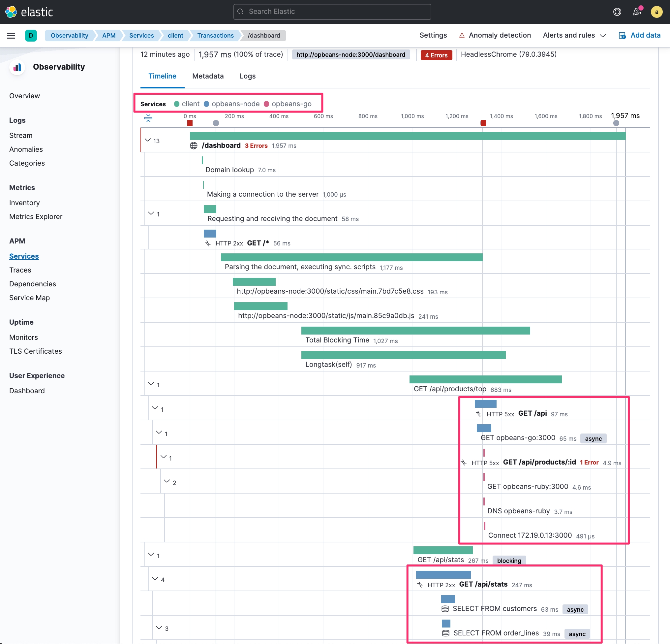Click the opbeans-go legend color dot
670x644 pixels.
(266, 104)
